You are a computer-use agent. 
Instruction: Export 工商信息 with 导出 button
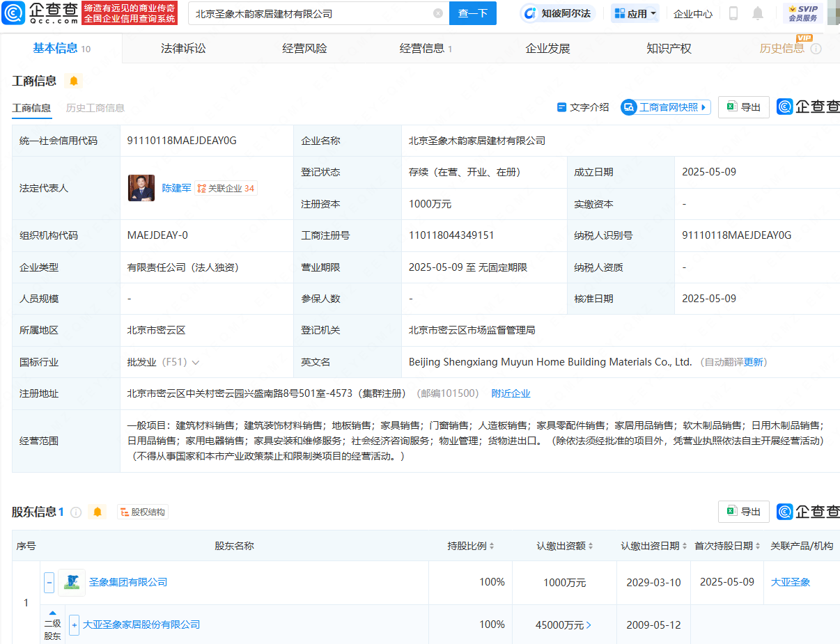click(x=743, y=107)
